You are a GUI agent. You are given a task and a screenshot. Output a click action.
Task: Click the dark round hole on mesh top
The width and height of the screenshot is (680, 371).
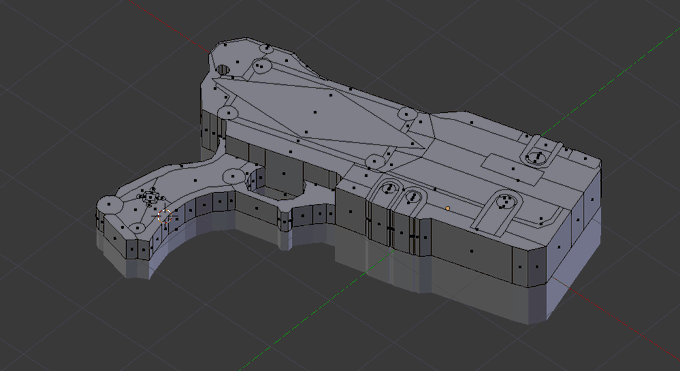tap(223, 70)
